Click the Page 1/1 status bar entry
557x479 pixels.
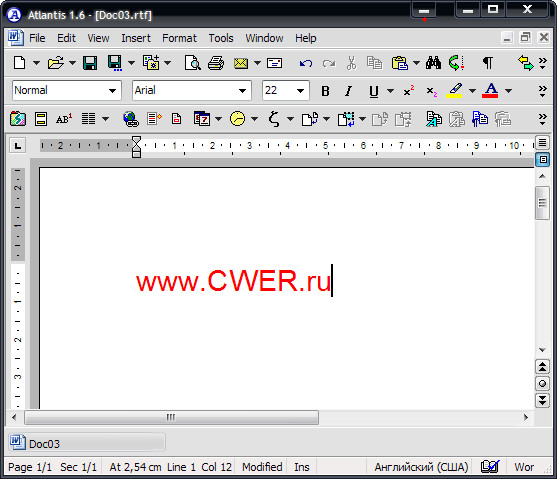30,467
